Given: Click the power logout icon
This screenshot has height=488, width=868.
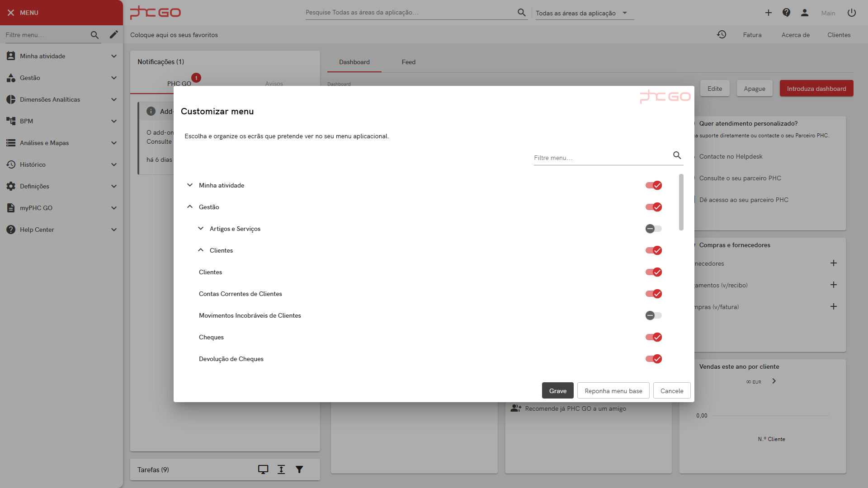Looking at the screenshot, I should point(852,13).
